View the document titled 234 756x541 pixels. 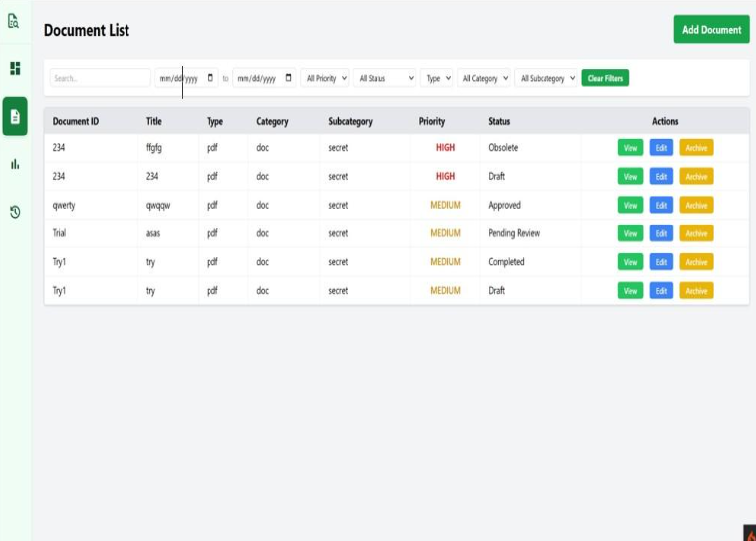click(x=630, y=177)
